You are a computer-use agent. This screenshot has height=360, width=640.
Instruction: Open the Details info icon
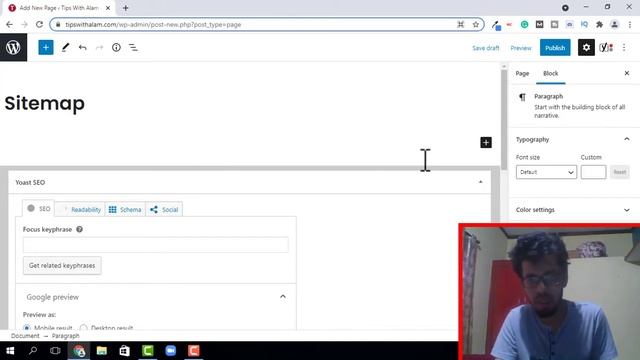click(x=116, y=48)
